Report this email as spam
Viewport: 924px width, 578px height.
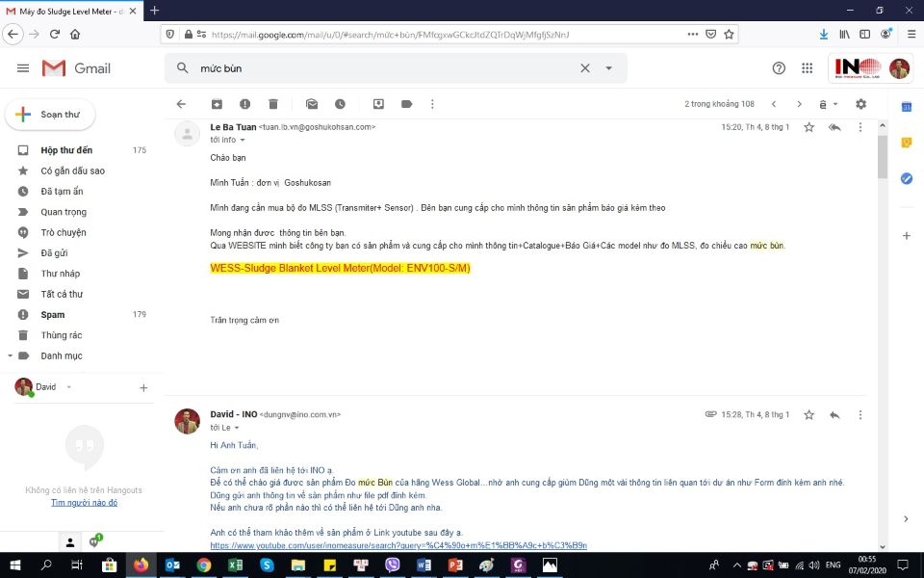pyautogui.click(x=244, y=104)
